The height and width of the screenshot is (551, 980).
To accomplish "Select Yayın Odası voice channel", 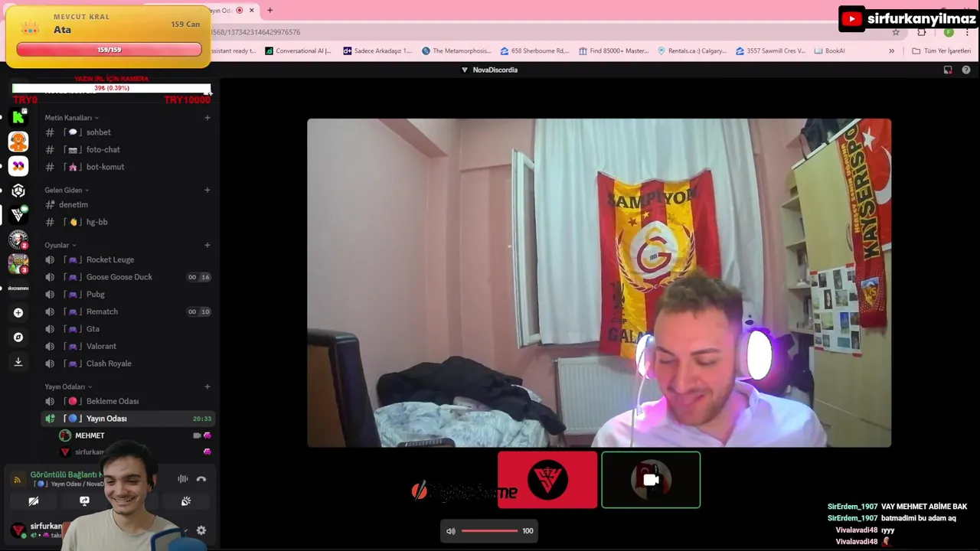I will [127, 419].
